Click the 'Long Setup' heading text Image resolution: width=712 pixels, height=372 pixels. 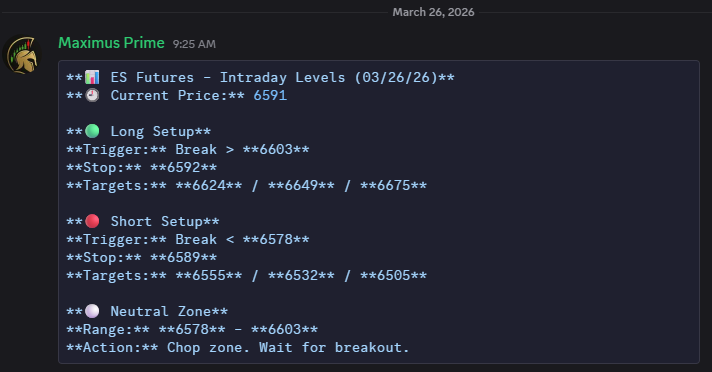(x=153, y=132)
